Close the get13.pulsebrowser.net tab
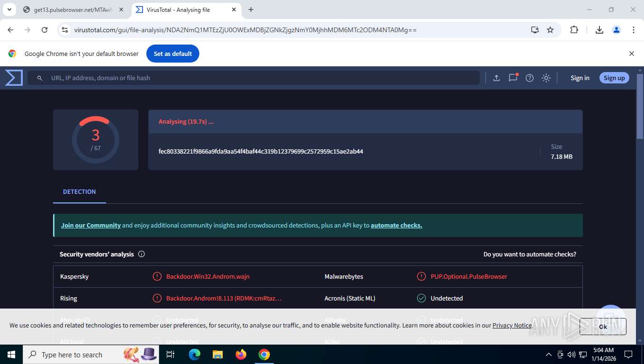Screen dimensions: 644x364 coord(121,9)
